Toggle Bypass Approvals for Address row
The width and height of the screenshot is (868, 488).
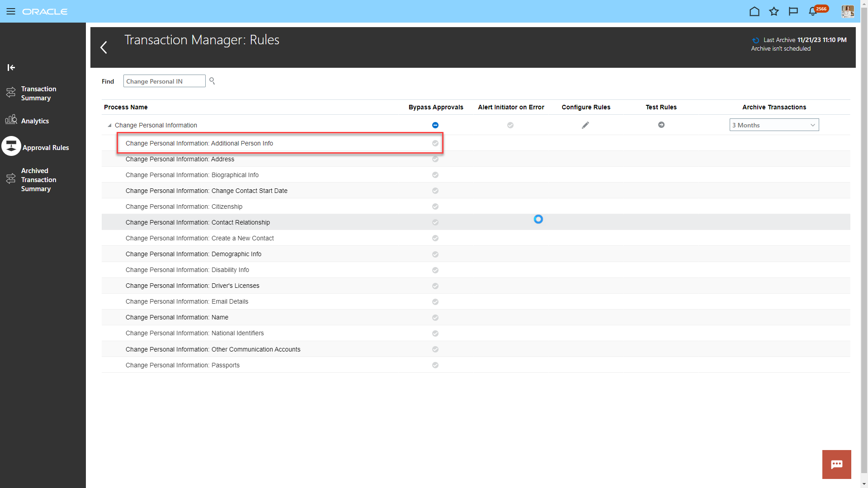click(435, 159)
